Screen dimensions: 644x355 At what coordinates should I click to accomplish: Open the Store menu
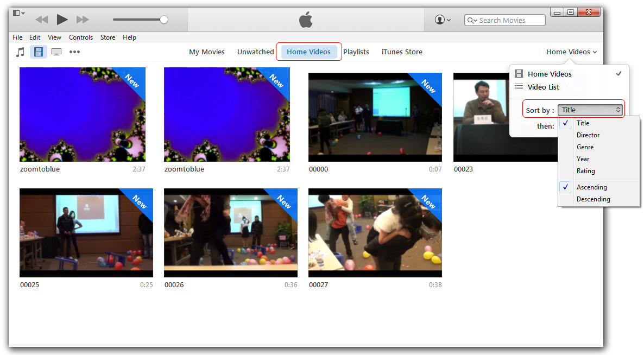click(108, 37)
